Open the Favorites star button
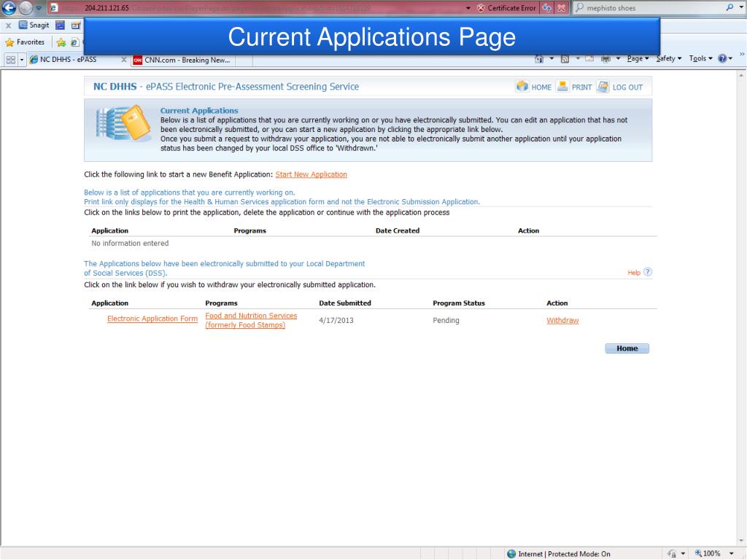Viewport: 747px width, 560px height. (25, 42)
